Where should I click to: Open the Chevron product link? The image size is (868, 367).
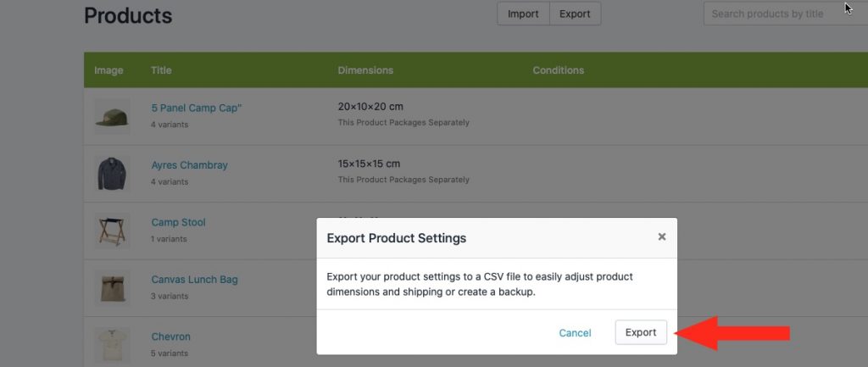pos(171,336)
